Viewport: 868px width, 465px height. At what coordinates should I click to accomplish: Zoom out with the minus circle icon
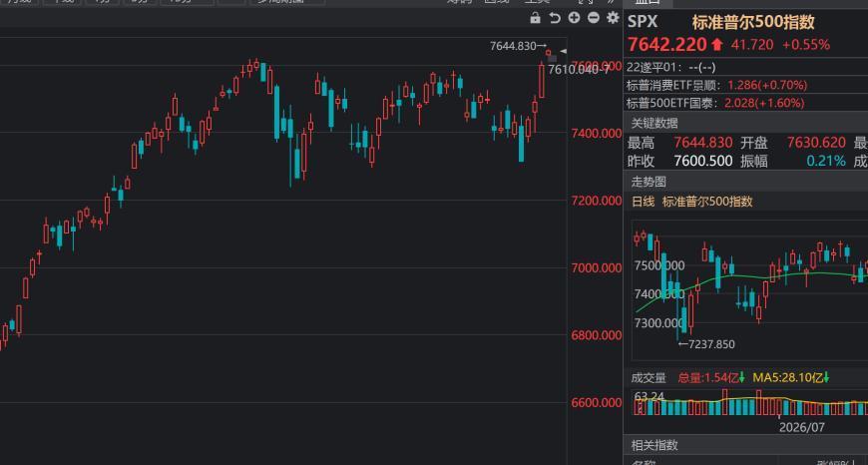pyautogui.click(x=594, y=18)
